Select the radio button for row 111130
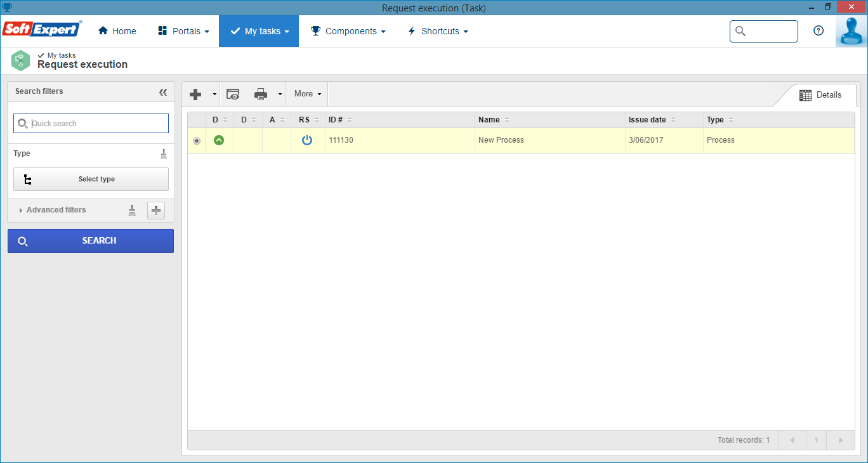The image size is (868, 463). (197, 141)
